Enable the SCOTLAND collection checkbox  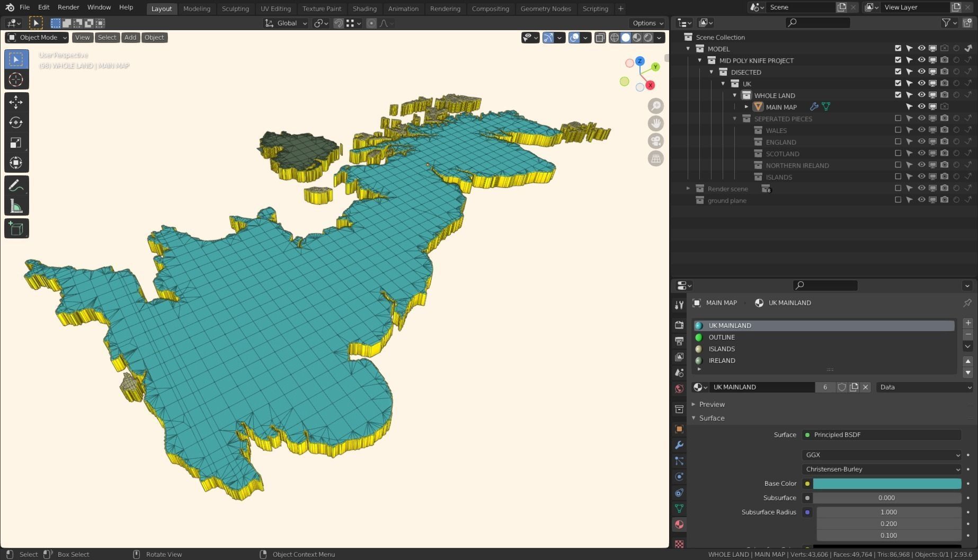(x=898, y=153)
